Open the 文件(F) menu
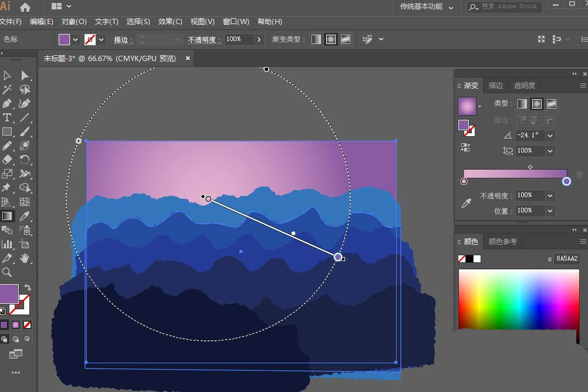The height and width of the screenshot is (392, 588). pos(11,22)
